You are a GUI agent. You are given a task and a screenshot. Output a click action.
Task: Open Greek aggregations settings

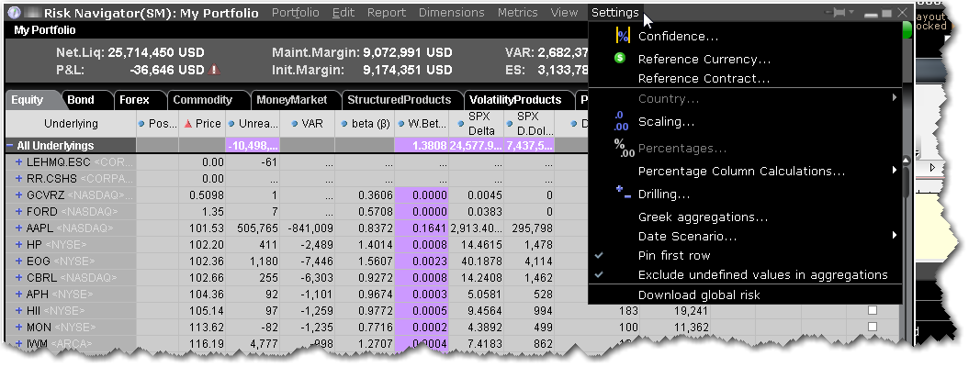click(703, 217)
